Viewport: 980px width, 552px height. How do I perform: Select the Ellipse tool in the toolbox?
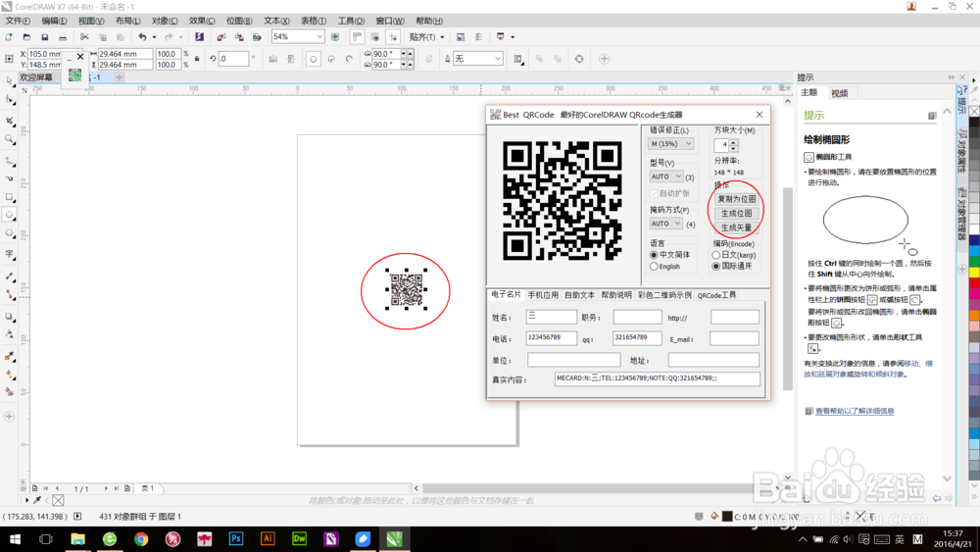coord(10,215)
